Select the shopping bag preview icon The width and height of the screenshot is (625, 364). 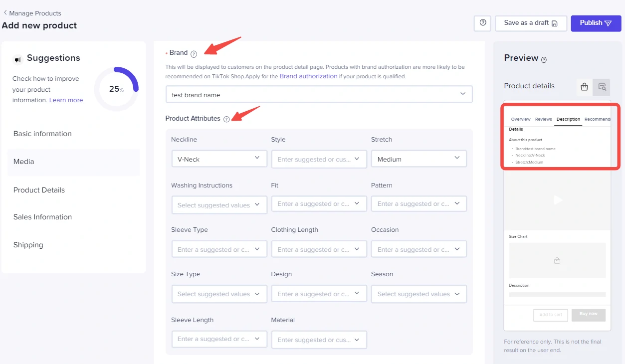[584, 87]
